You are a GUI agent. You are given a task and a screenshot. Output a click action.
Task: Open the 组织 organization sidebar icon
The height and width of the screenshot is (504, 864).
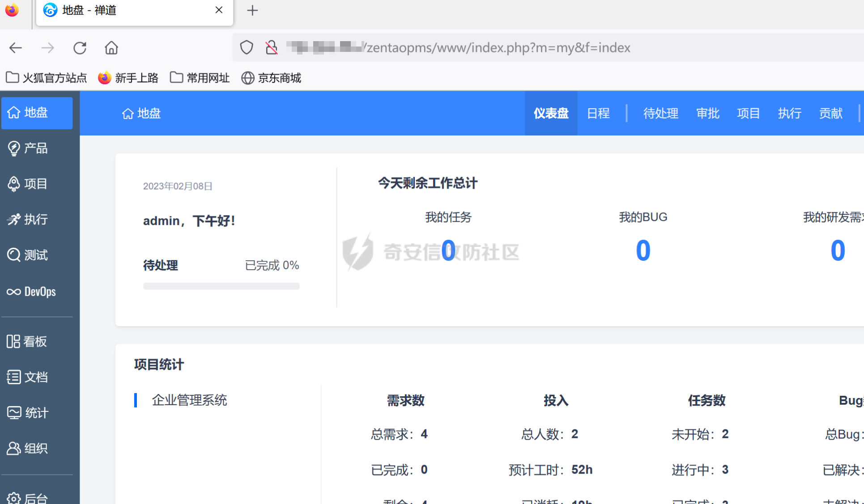coord(14,448)
